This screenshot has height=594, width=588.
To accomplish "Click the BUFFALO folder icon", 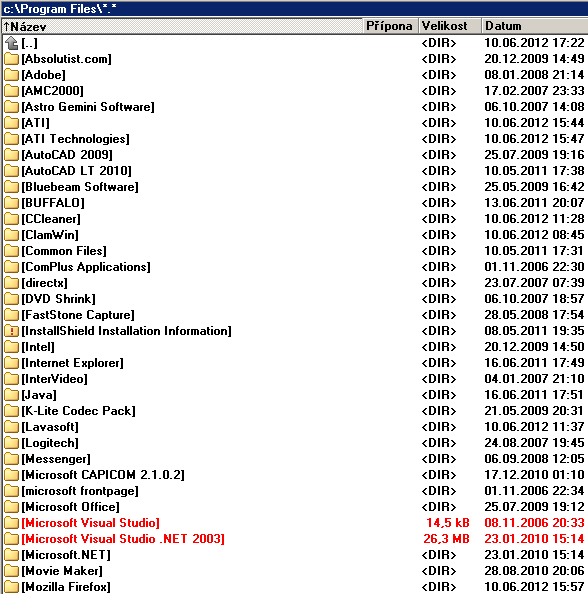I will [x=12, y=203].
